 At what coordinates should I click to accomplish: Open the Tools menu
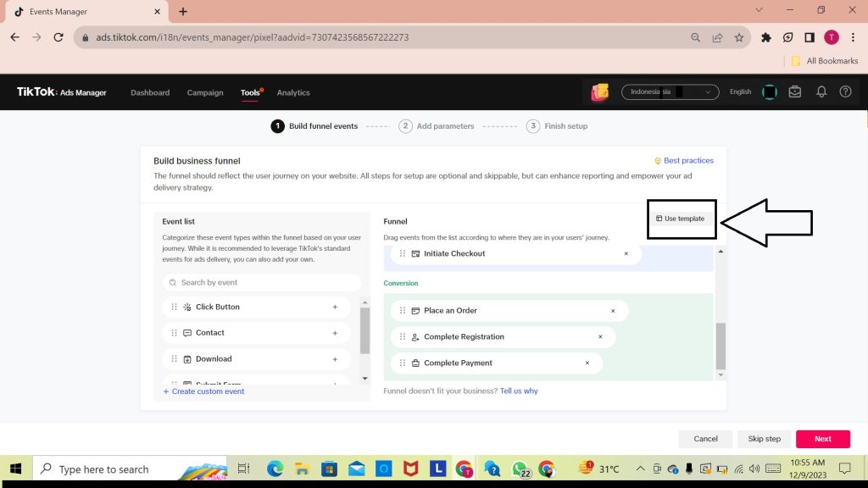(250, 93)
